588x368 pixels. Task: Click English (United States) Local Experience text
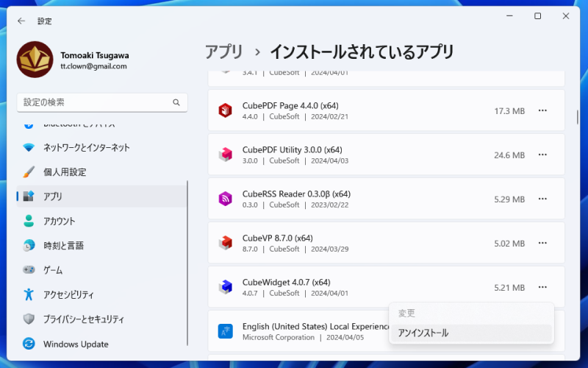click(316, 326)
